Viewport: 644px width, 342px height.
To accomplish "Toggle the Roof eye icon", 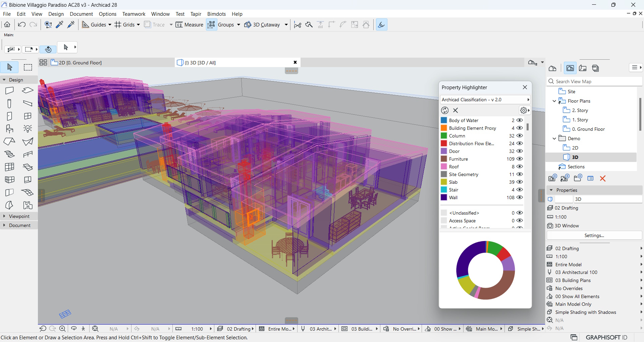I will (520, 167).
